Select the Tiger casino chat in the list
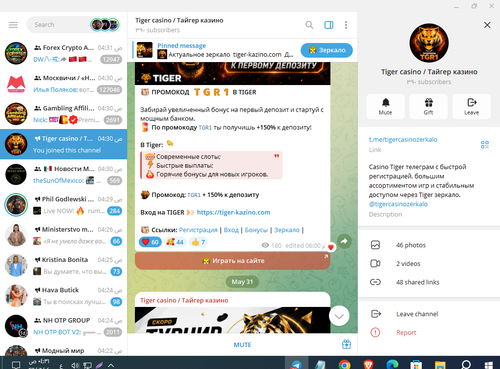The width and height of the screenshot is (500, 369). pyautogui.click(x=63, y=144)
